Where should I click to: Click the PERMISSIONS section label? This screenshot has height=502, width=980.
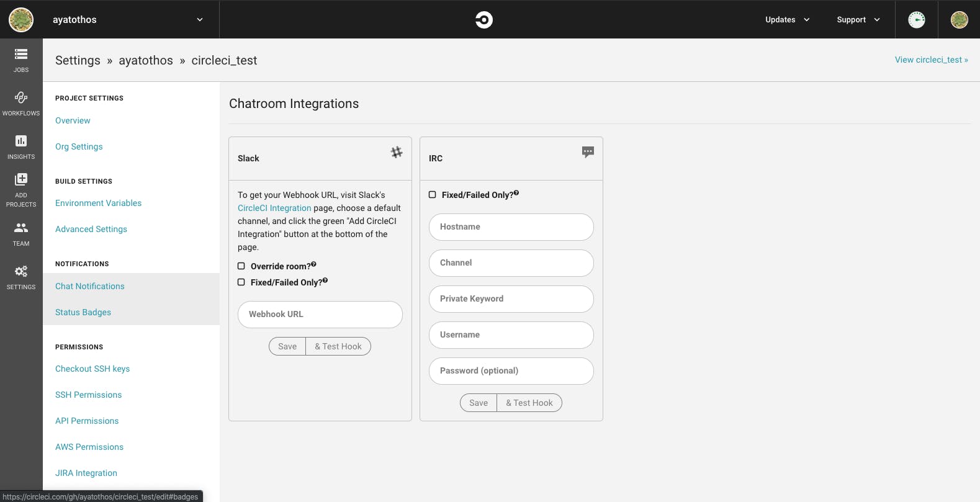[79, 347]
